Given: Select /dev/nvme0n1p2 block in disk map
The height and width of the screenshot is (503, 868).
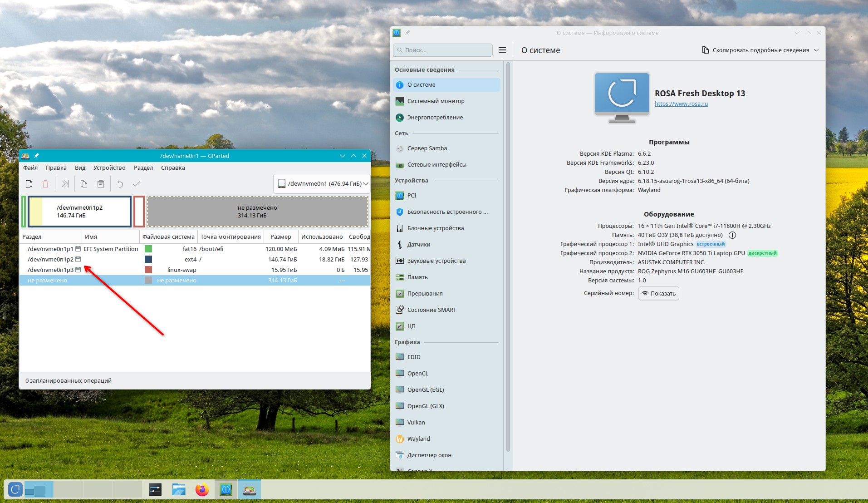Looking at the screenshot, I should point(80,212).
